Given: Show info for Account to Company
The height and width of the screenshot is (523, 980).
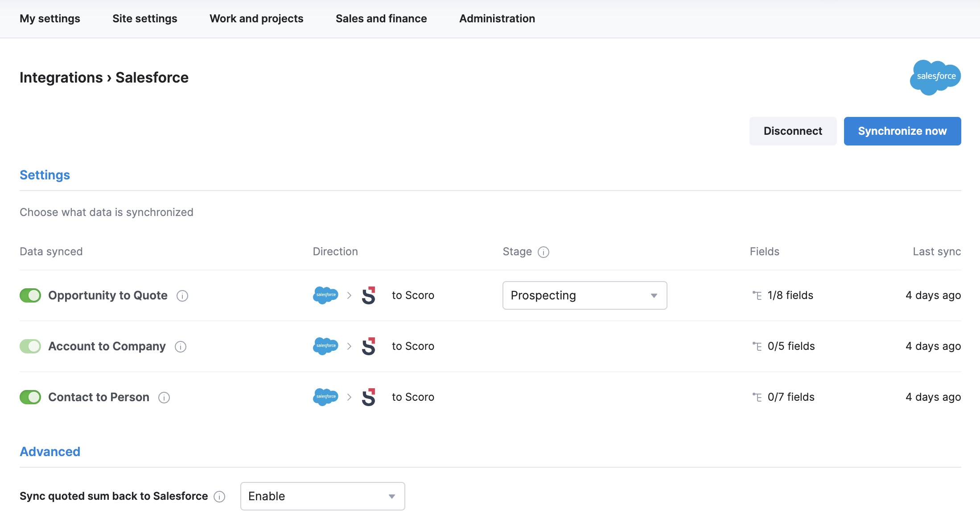Looking at the screenshot, I should [x=181, y=347].
